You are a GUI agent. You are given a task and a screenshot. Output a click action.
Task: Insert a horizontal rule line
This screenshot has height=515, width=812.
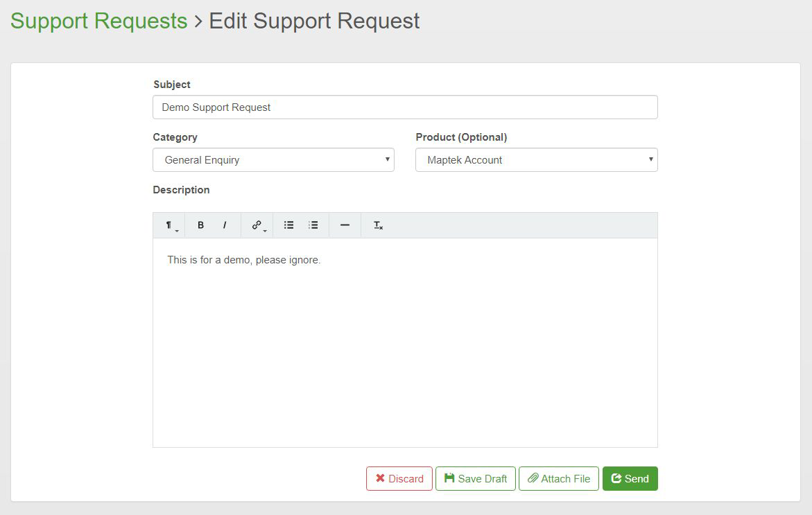345,225
